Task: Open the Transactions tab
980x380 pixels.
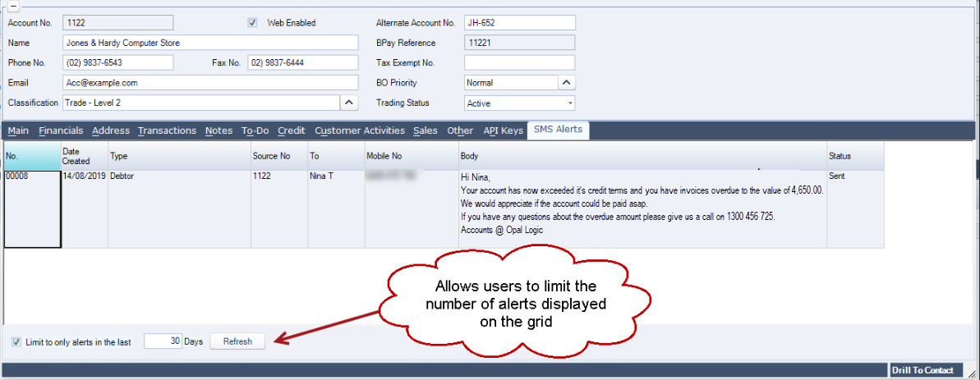Action: coord(167,130)
